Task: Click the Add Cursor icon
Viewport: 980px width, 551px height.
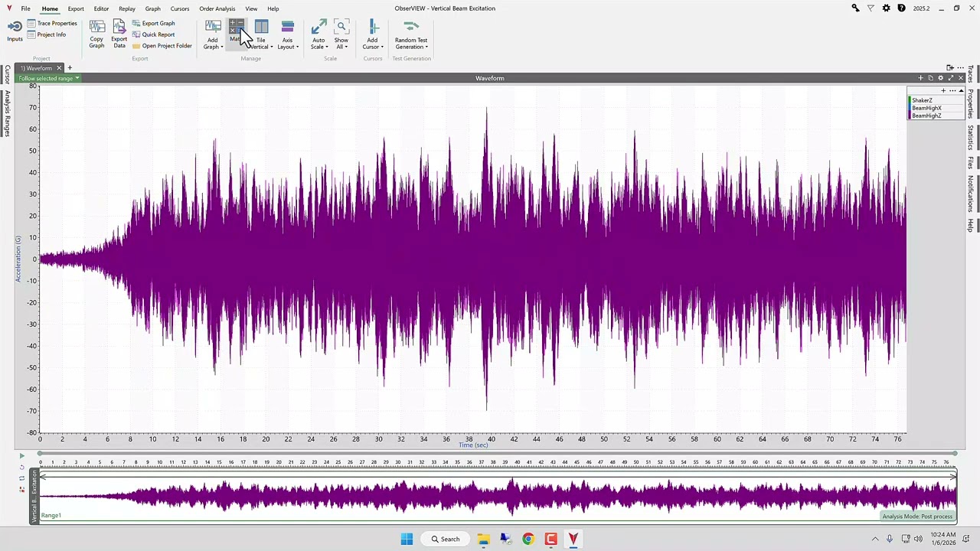Action: (x=372, y=28)
